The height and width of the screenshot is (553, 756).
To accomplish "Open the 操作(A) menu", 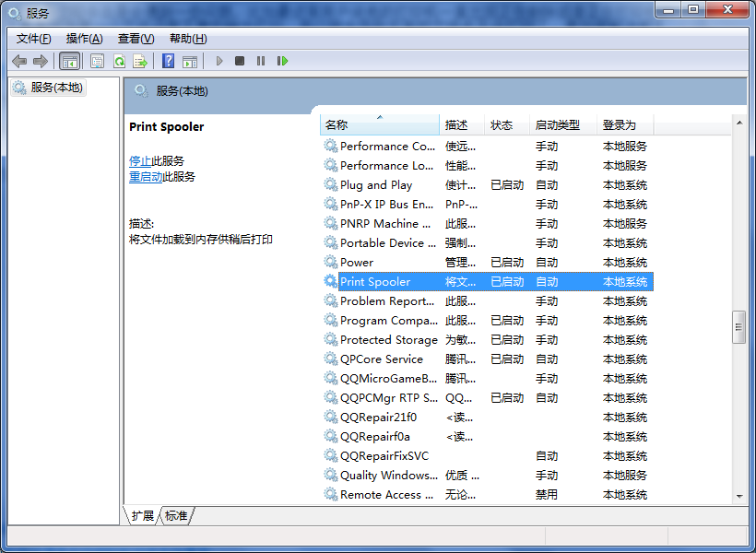I will [x=85, y=39].
